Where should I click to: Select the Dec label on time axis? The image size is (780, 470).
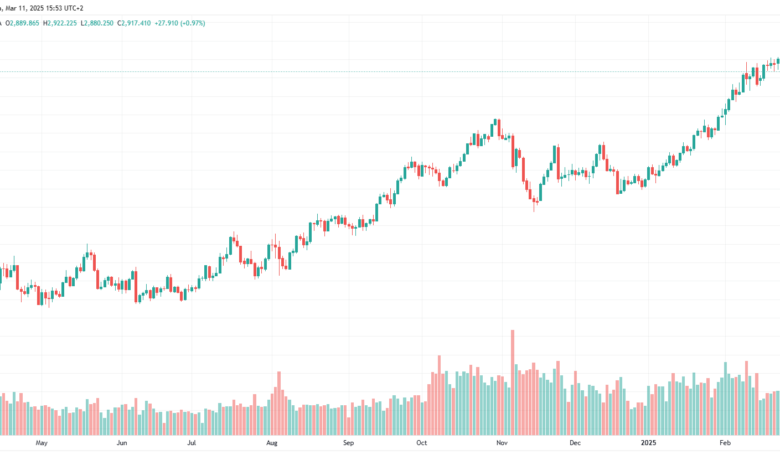coord(575,443)
